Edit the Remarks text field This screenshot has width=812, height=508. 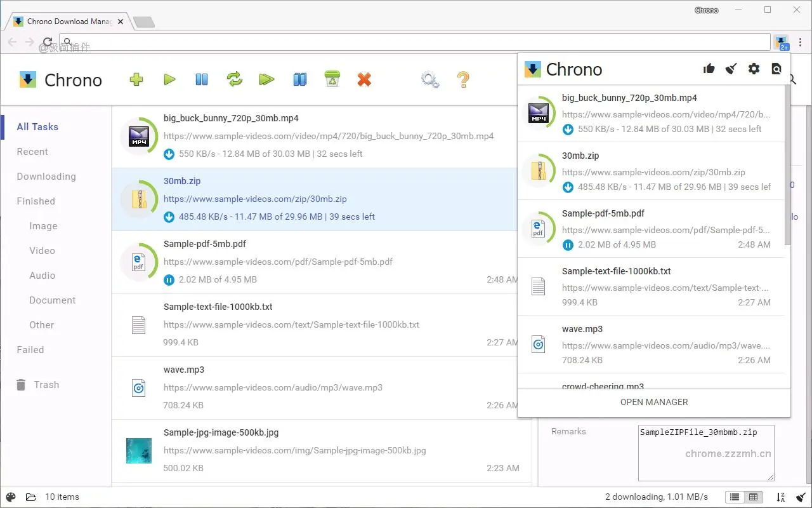pos(706,452)
